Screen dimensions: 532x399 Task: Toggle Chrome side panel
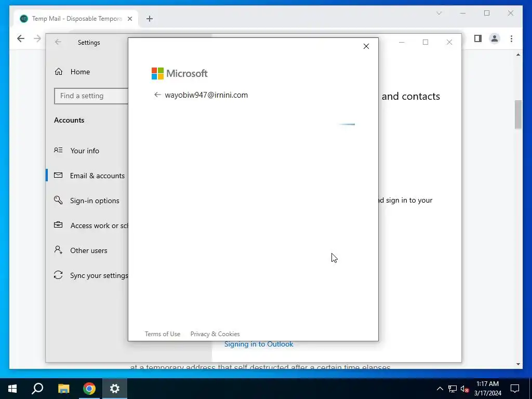pyautogui.click(x=478, y=38)
